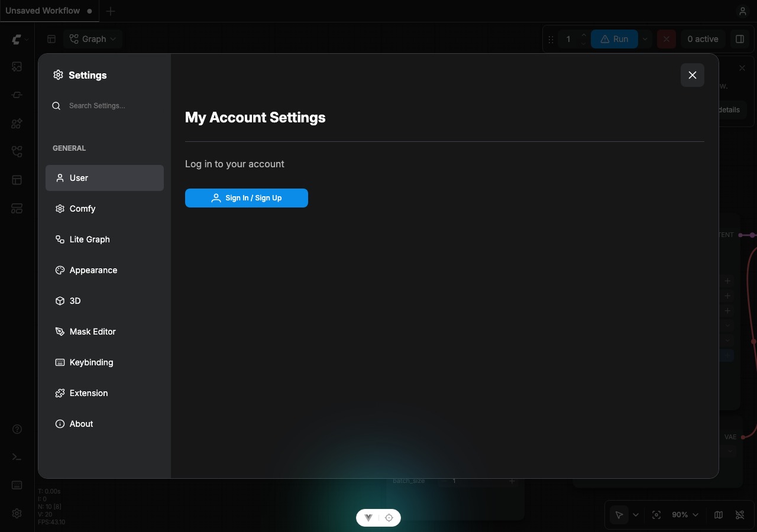
Task: Select Mask Editor settings
Action: [x=105, y=332]
